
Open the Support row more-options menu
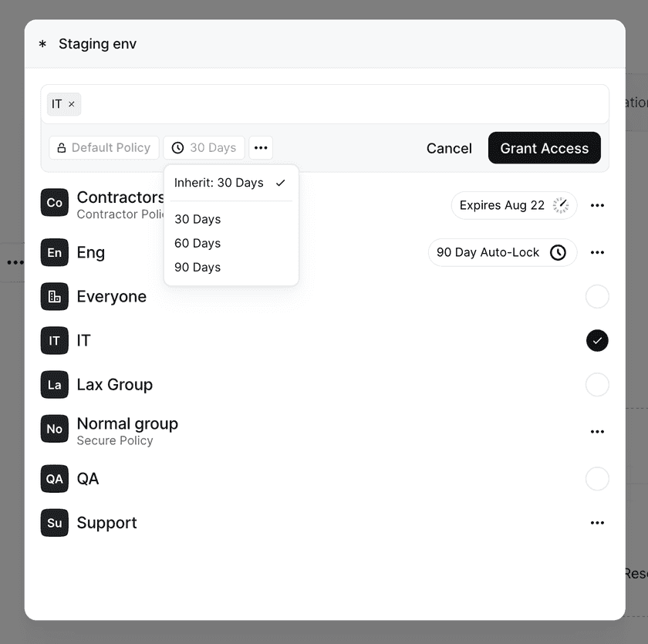point(597,522)
